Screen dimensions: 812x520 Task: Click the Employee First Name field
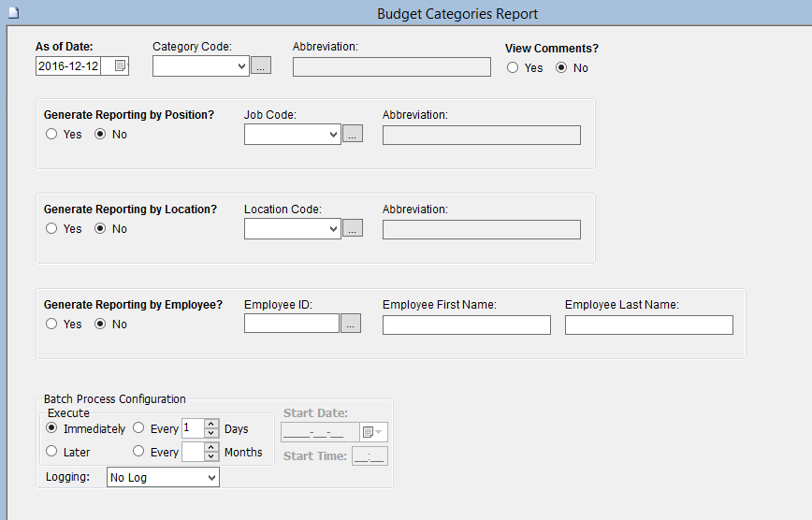tap(466, 325)
